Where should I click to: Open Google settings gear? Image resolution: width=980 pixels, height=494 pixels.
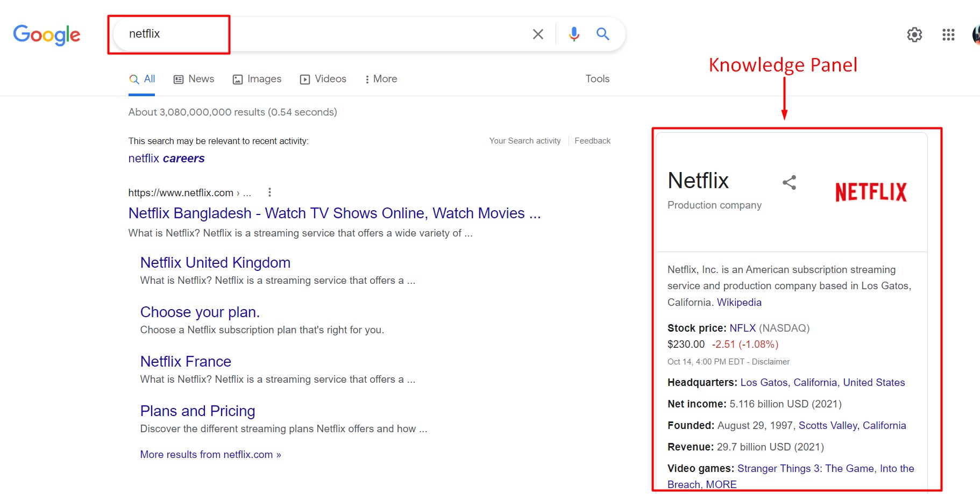[914, 35]
